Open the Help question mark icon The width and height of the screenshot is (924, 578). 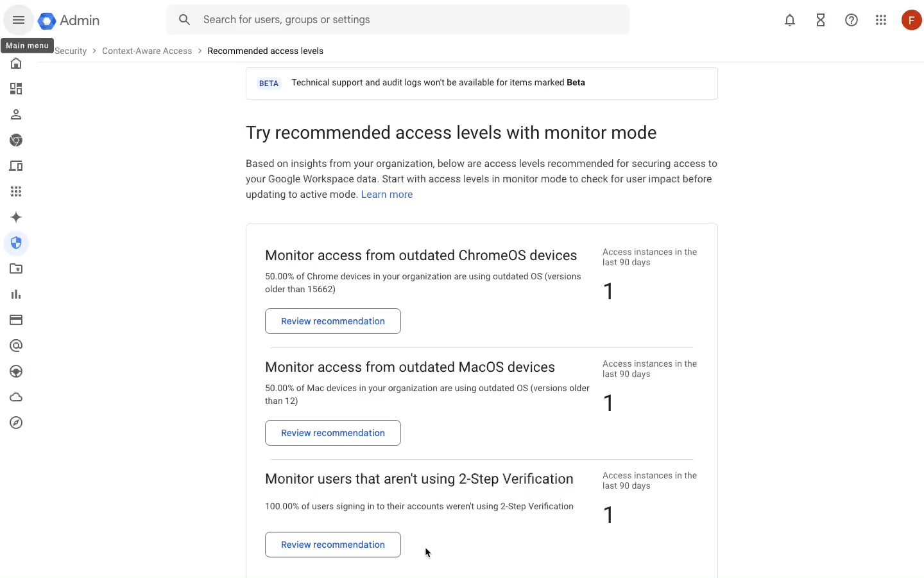click(851, 20)
